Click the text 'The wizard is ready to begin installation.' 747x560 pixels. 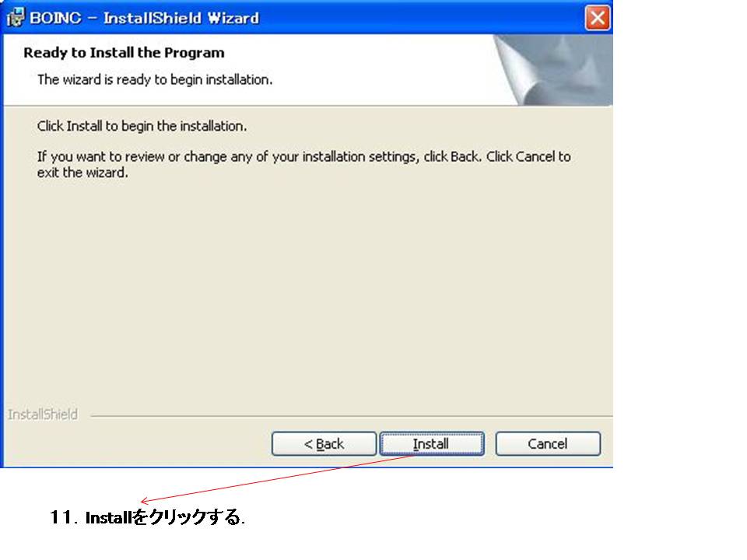pos(155,79)
